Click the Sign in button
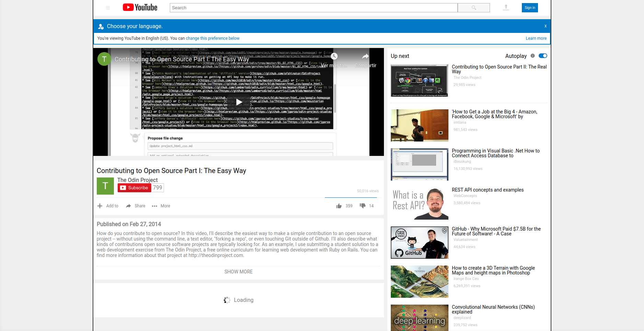Screen dimensions: 644x331 pyautogui.click(x=530, y=8)
